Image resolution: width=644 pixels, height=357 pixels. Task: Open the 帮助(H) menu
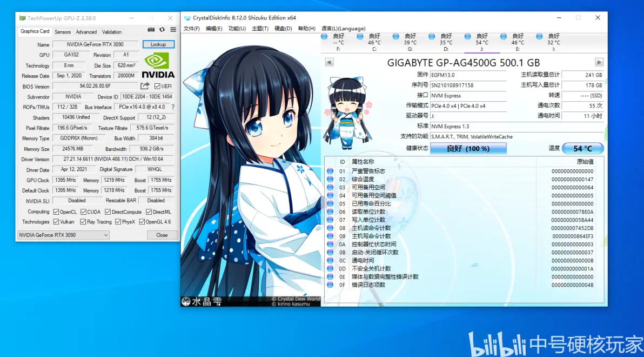pyautogui.click(x=306, y=28)
